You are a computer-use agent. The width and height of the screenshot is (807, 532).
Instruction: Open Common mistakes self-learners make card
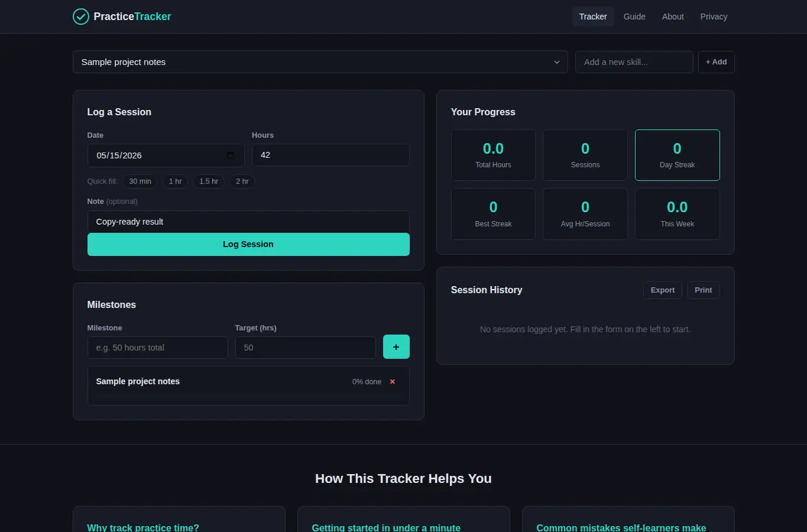point(628,520)
